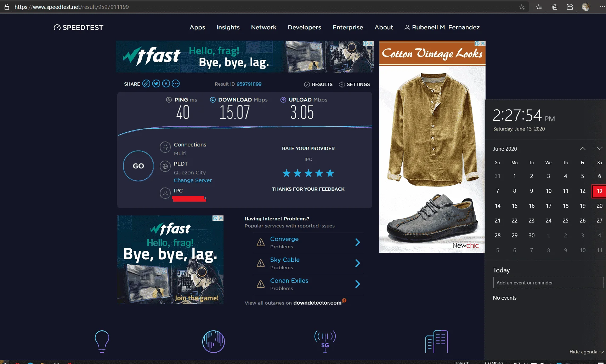Click the globe waveform icon

(214, 341)
